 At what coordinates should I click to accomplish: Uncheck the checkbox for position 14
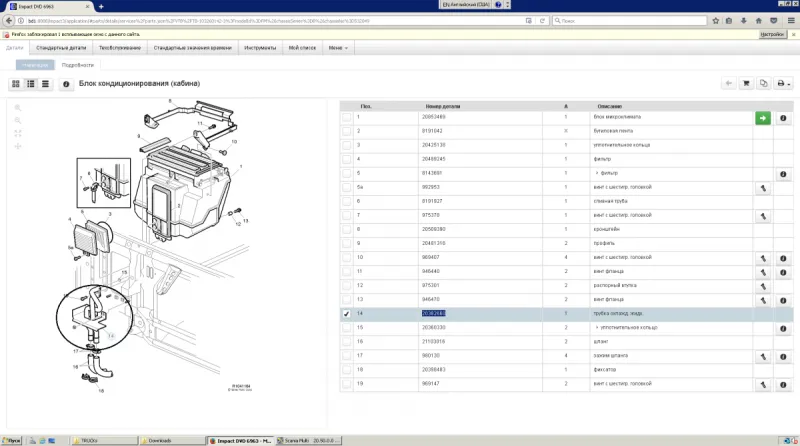(x=346, y=313)
